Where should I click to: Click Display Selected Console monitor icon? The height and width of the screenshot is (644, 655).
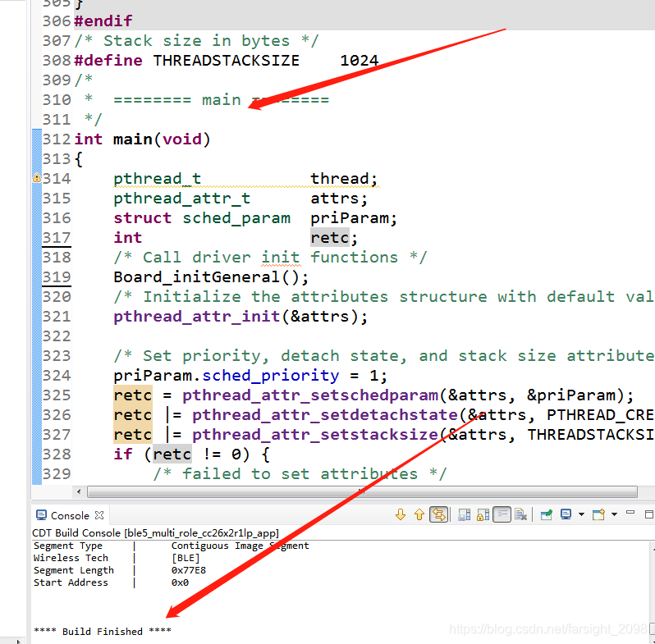click(566, 514)
